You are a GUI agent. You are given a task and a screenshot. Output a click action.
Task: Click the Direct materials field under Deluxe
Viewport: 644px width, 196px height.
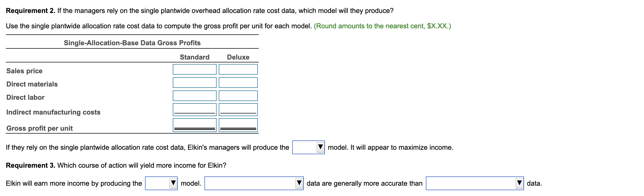pyautogui.click(x=238, y=83)
